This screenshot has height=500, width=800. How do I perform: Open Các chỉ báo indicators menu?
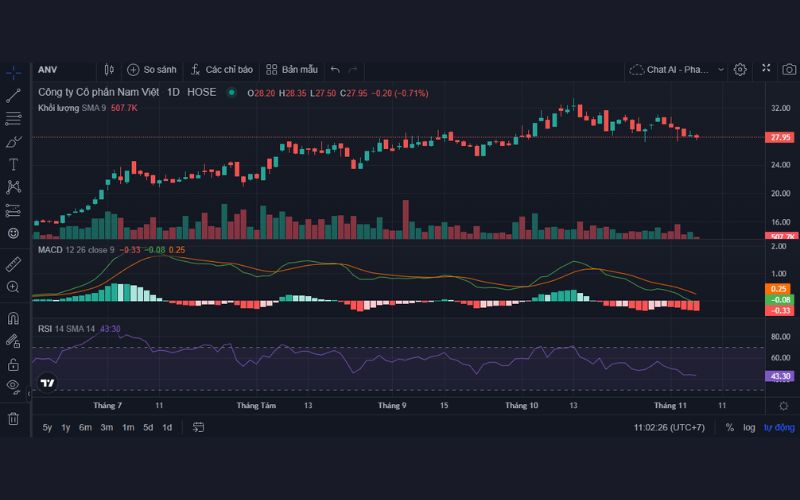pos(223,69)
